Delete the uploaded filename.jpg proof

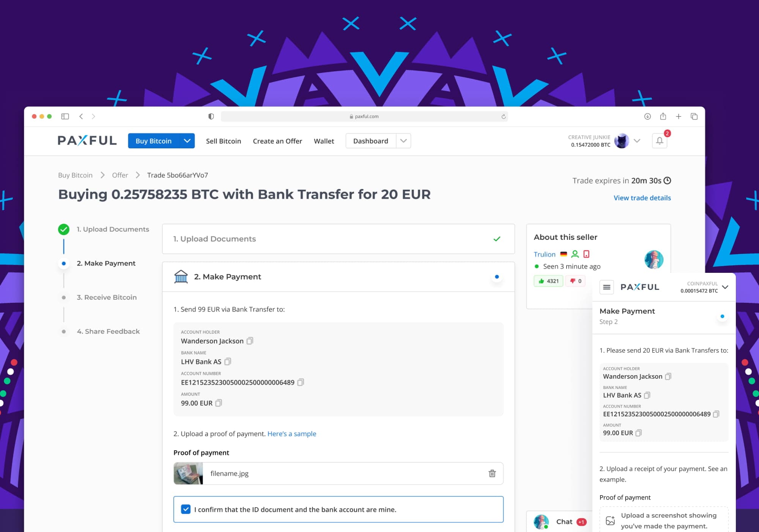tap(492, 473)
